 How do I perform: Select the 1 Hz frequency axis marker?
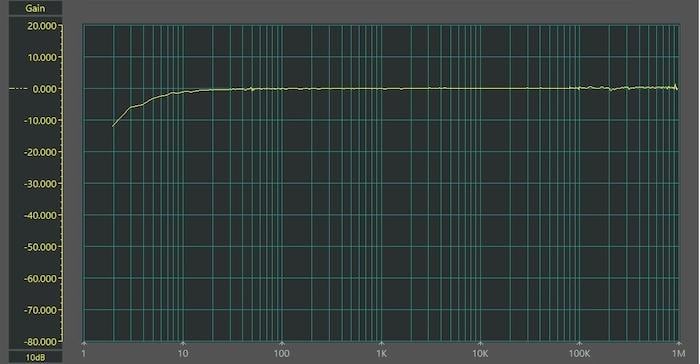[x=83, y=354]
